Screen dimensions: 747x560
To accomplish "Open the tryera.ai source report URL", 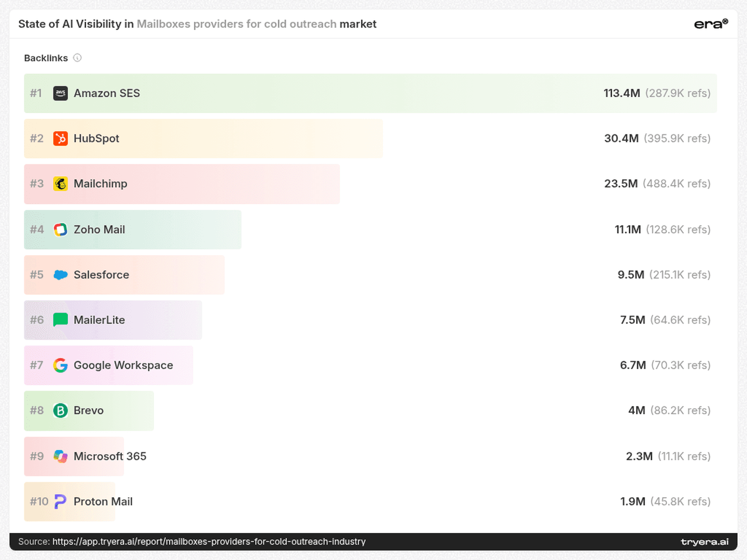I will point(209,541).
